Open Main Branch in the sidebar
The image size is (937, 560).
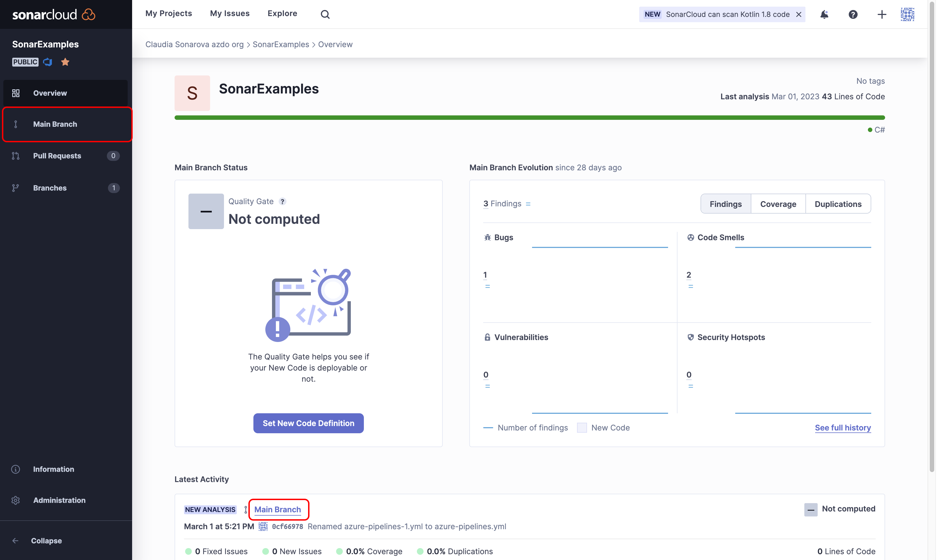click(x=66, y=124)
